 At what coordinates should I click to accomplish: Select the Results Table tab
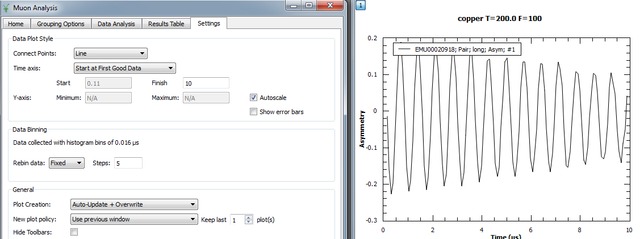click(x=166, y=24)
